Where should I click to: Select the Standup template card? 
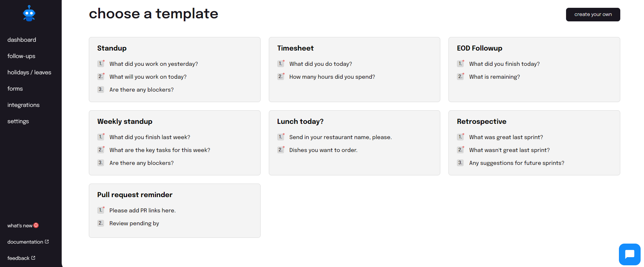click(175, 70)
